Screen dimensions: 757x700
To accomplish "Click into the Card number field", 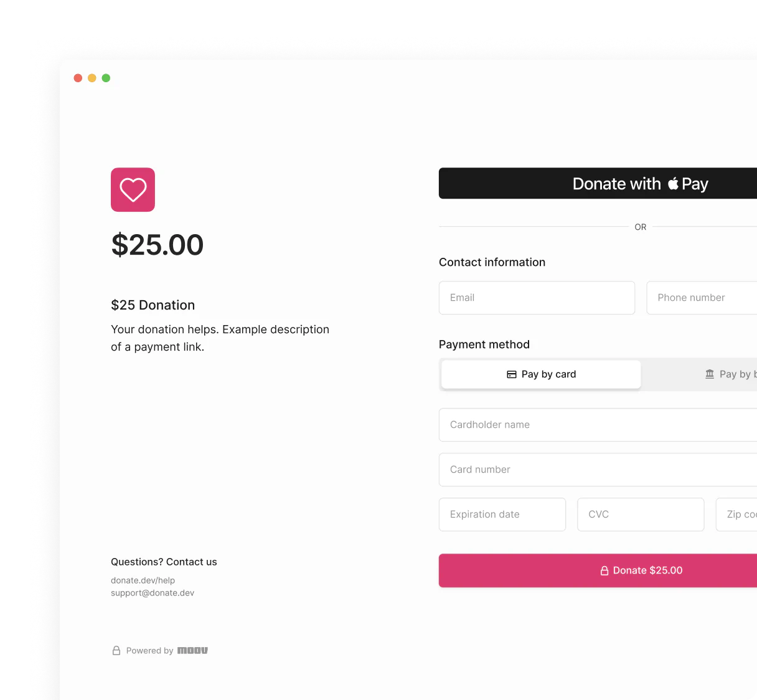I will pos(598,470).
